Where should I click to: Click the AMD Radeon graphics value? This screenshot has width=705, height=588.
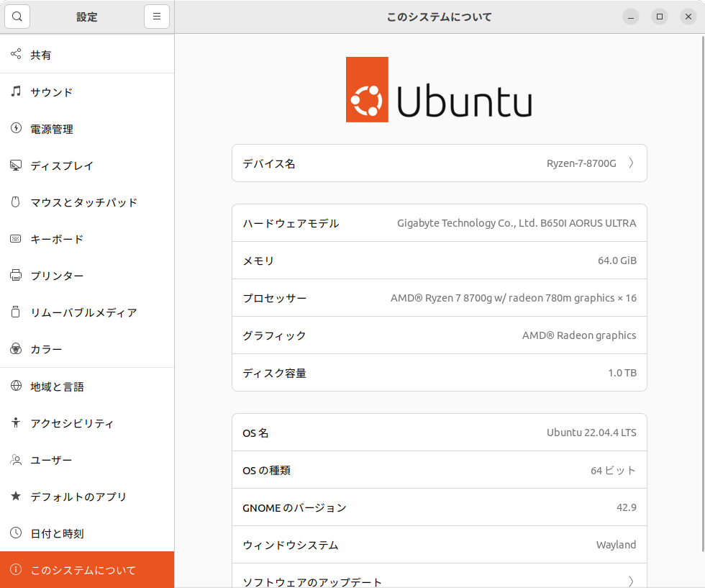(579, 335)
